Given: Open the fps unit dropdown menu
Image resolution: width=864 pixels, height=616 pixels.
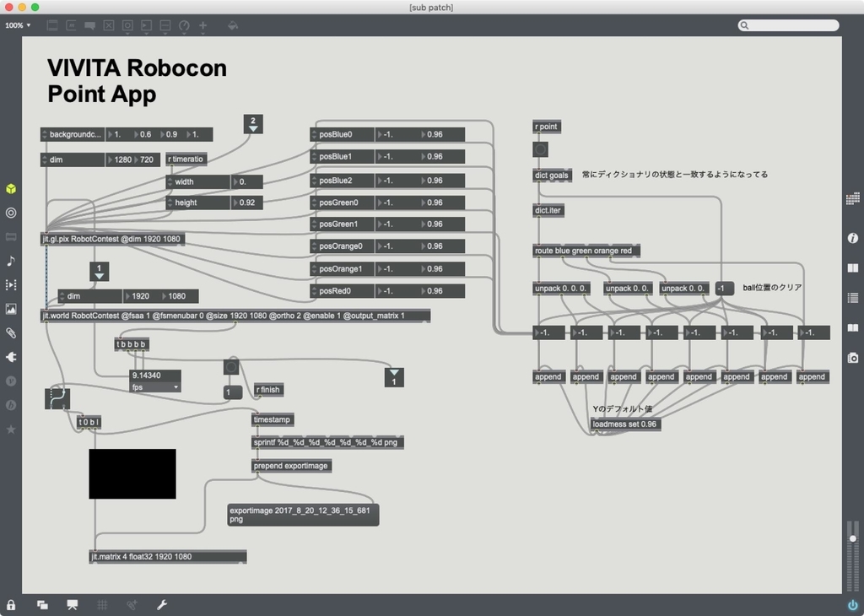Looking at the screenshot, I should [155, 387].
